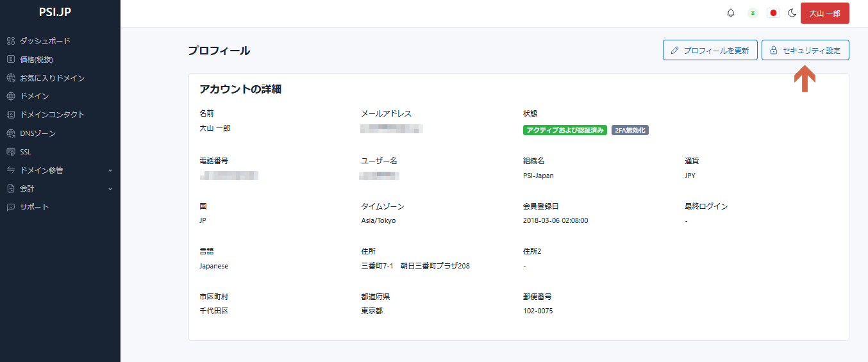Open the 大山 一郎 user menu

(x=824, y=13)
